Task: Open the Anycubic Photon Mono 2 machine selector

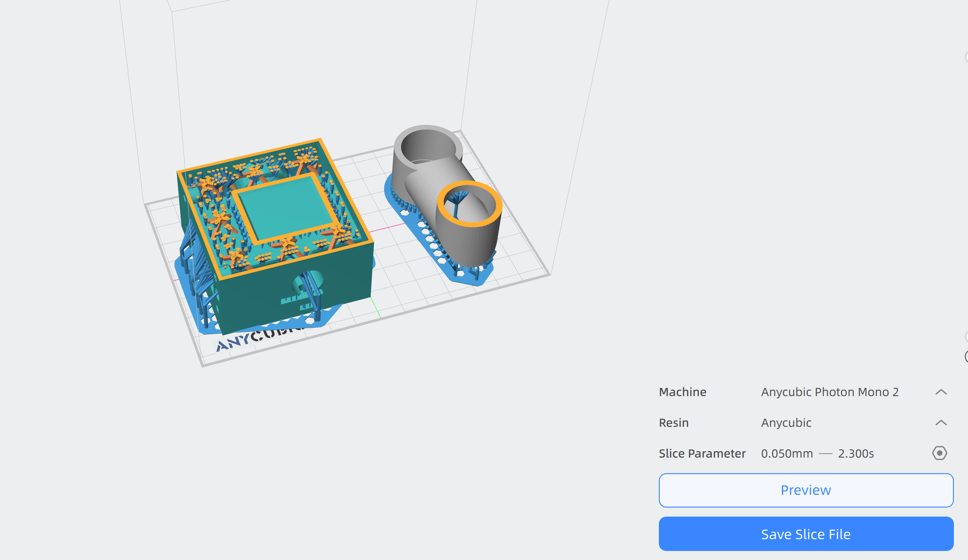Action: [x=830, y=392]
